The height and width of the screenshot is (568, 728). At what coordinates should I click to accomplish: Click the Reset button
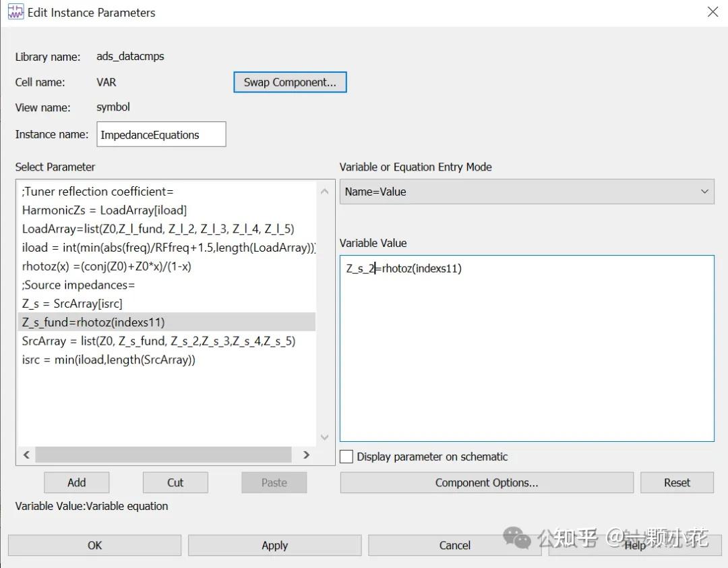(677, 482)
